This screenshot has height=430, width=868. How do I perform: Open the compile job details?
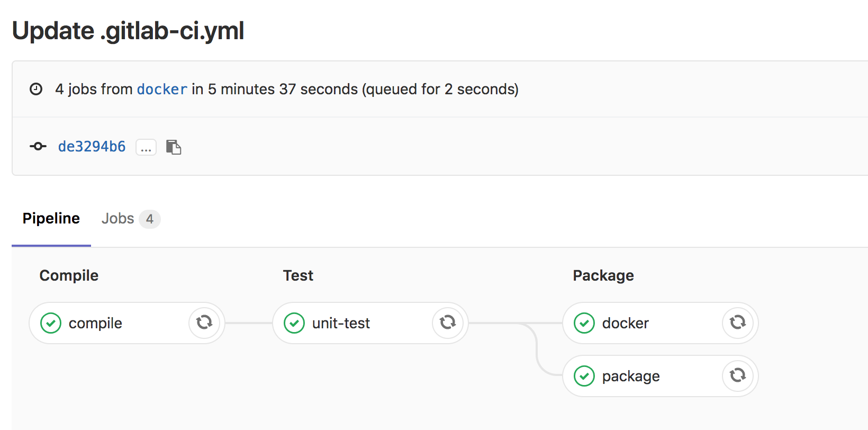click(95, 324)
